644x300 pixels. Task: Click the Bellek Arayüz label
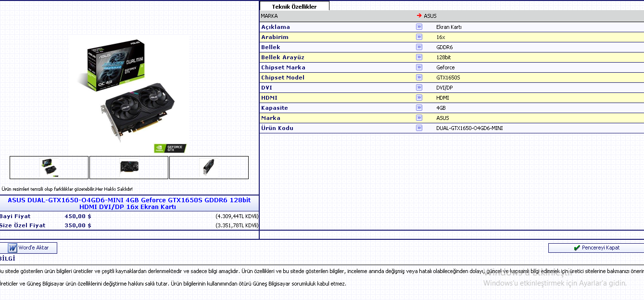(283, 57)
